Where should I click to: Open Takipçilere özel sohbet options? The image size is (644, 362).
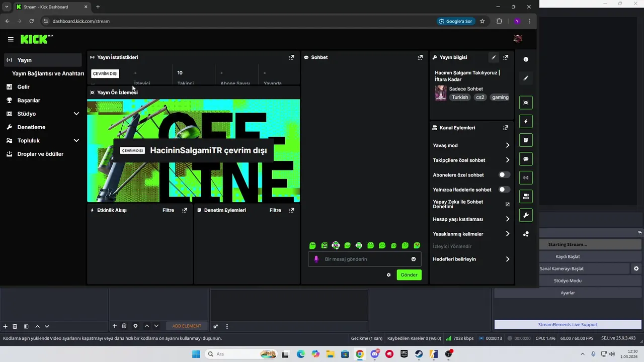(507, 160)
